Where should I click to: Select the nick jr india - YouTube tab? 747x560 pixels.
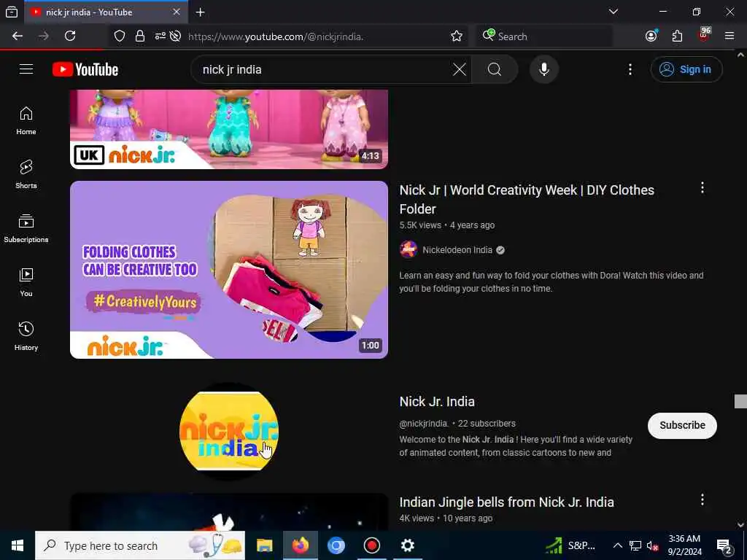106,12
